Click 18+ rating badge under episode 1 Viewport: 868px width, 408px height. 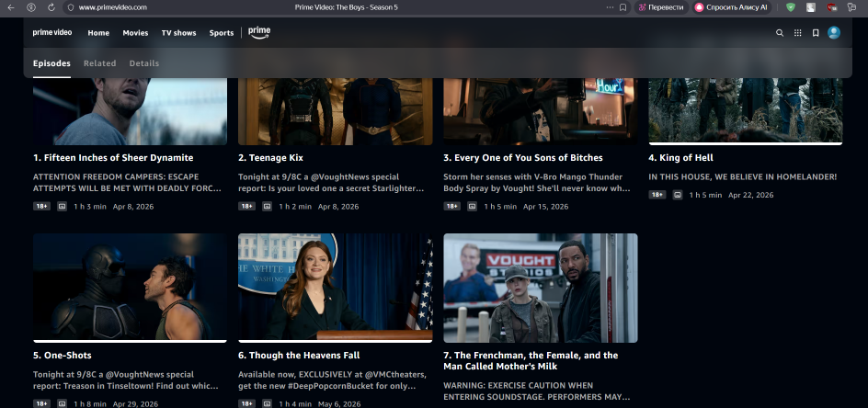tap(41, 207)
